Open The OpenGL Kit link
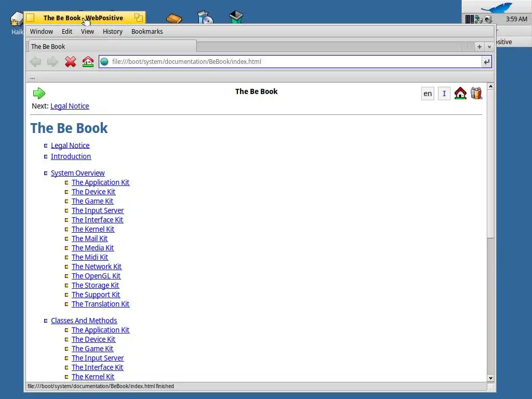Viewport: 532px width, 399px height. pos(96,276)
